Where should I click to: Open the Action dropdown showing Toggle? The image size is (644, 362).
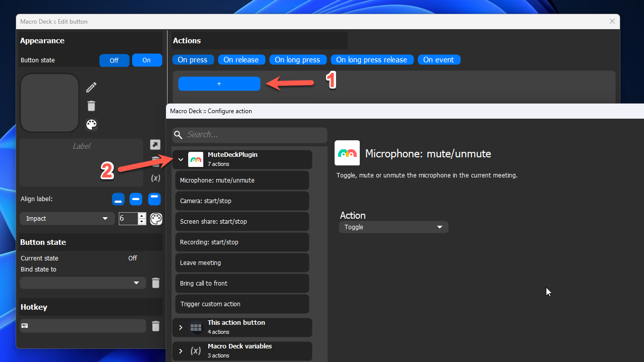[x=393, y=227]
